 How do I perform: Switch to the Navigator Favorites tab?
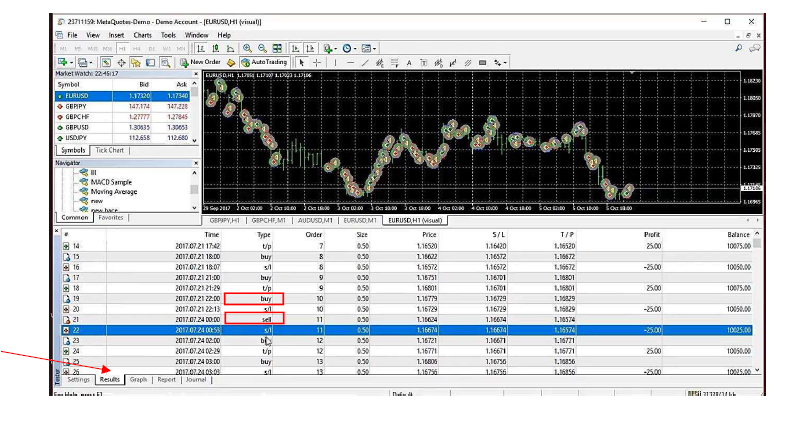click(111, 218)
